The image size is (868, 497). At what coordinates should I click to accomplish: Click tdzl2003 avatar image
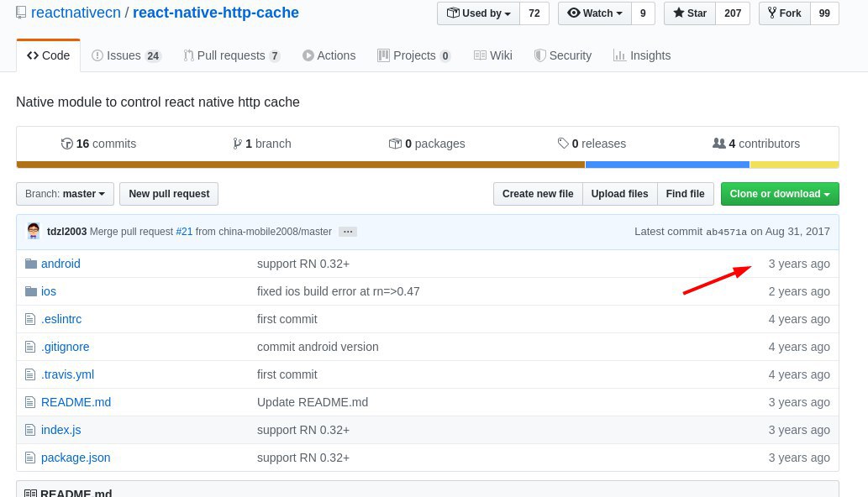34,231
